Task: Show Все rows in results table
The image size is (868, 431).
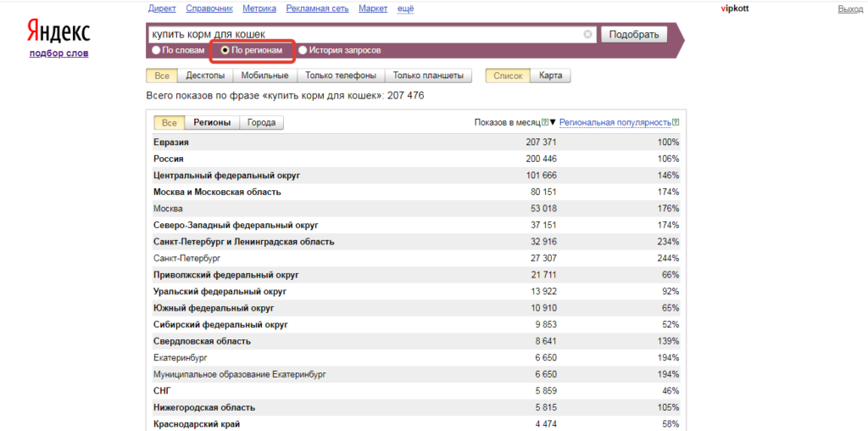Action: click(170, 122)
